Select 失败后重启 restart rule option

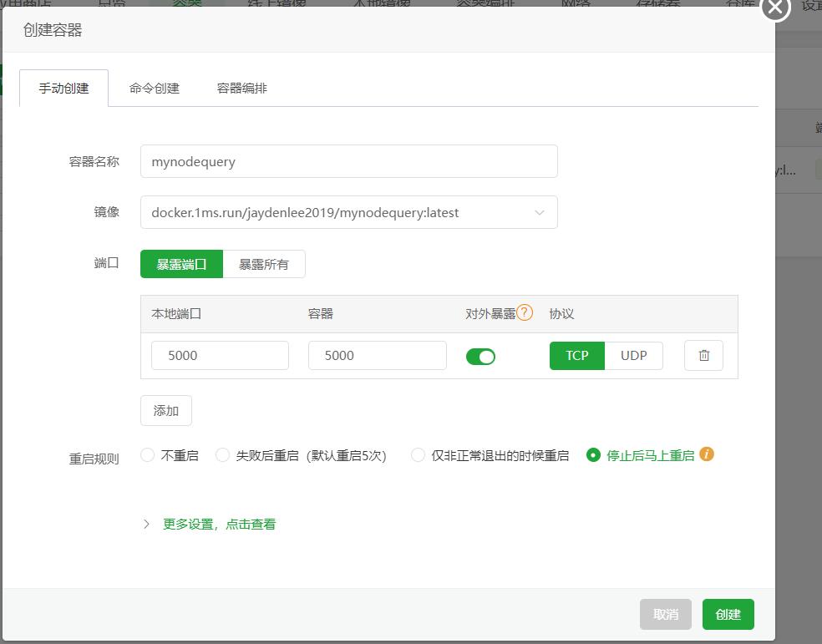pos(223,455)
